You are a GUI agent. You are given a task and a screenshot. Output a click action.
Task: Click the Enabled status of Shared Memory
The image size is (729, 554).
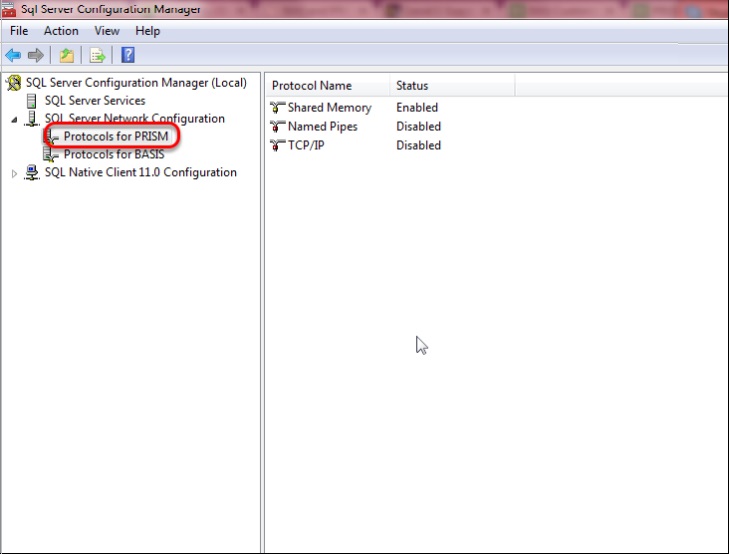[417, 108]
